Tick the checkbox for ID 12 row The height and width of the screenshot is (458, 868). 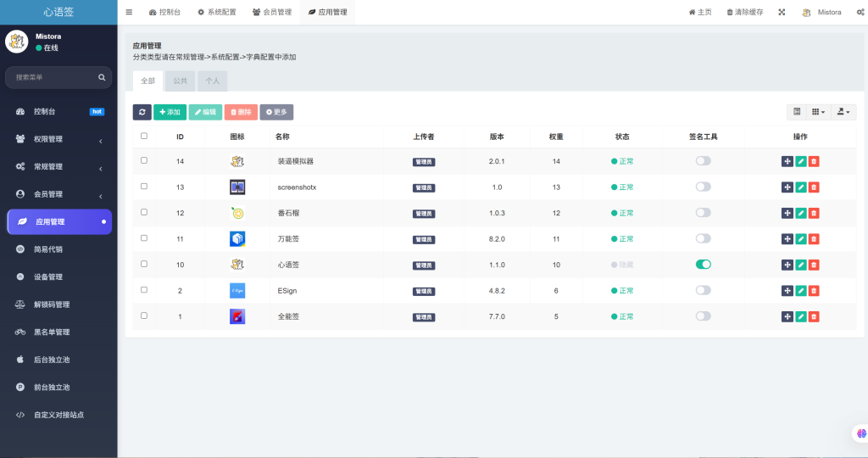(x=144, y=212)
